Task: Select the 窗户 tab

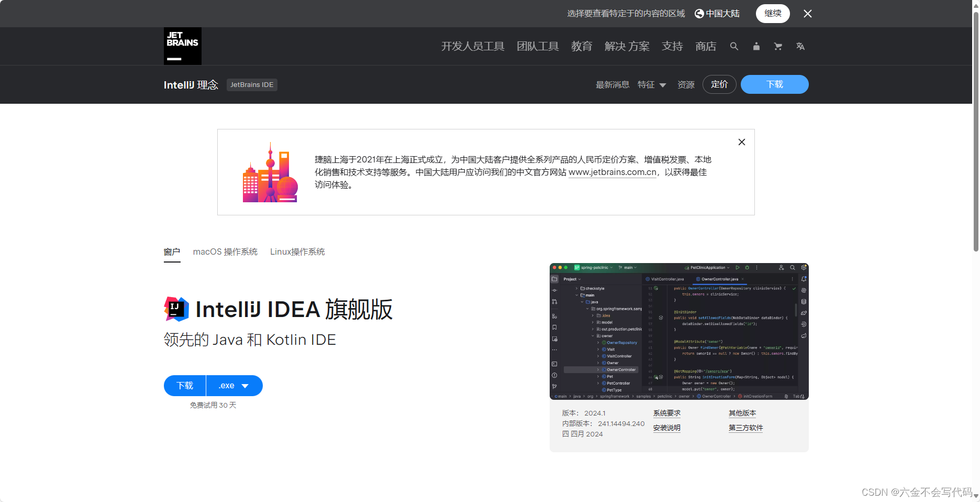Action: click(x=172, y=252)
